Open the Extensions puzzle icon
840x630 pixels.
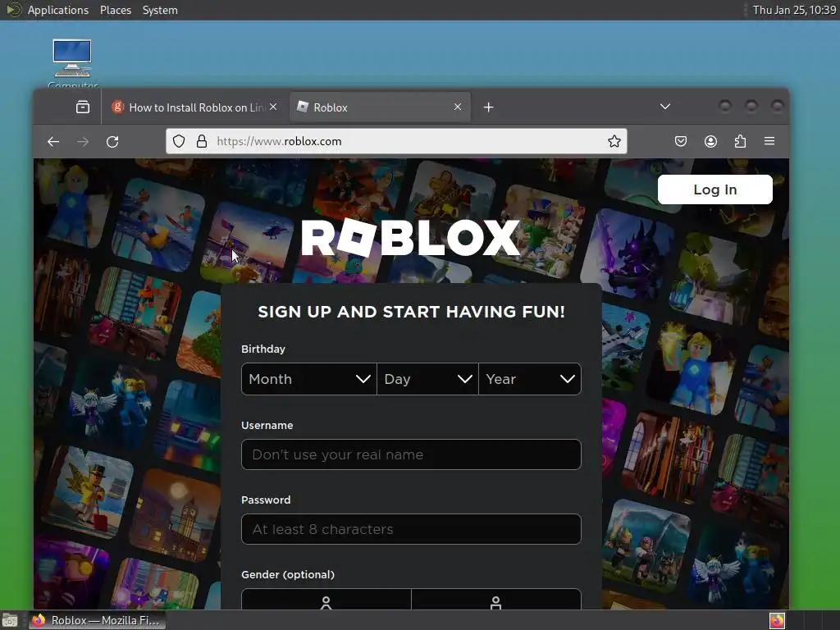[740, 141]
